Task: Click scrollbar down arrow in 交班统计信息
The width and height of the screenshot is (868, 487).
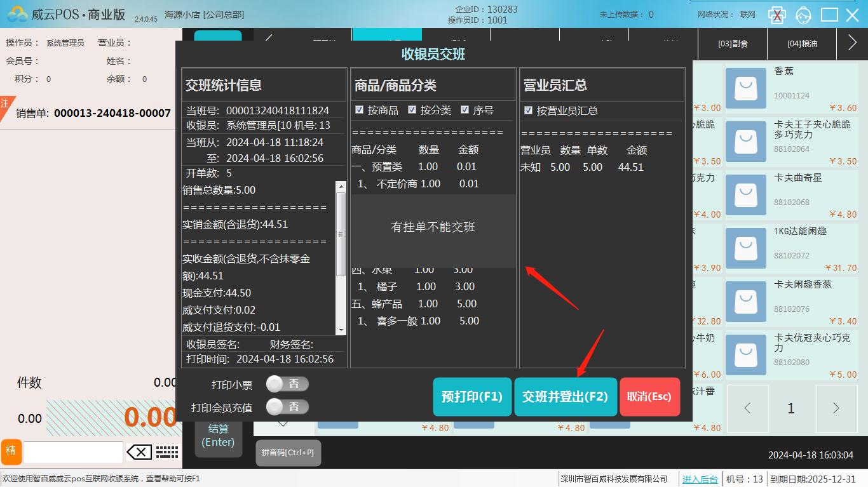Action: 341,330
